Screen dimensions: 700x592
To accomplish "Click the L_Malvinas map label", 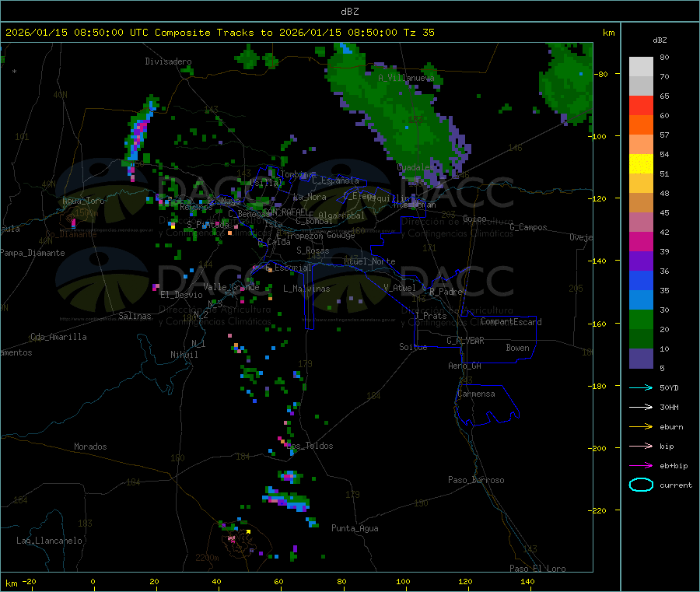I will (306, 289).
